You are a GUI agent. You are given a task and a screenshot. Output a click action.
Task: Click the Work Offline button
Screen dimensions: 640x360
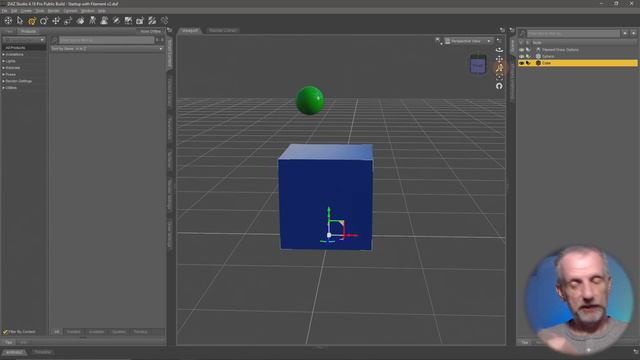[151, 31]
